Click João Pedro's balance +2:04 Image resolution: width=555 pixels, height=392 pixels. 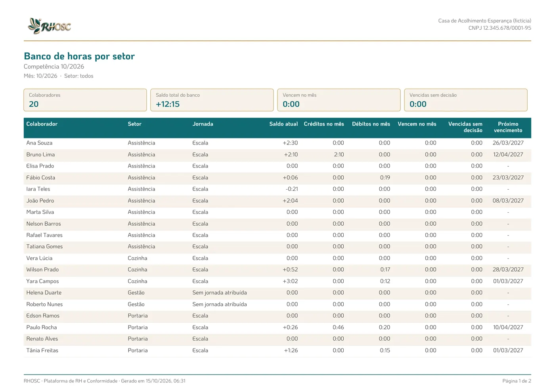click(x=290, y=201)
